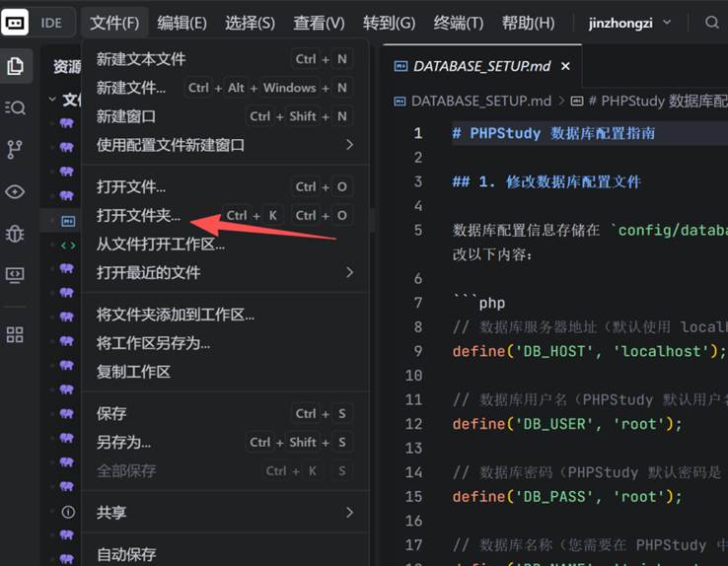Expand 使用配置文件新建窗口 submenu
The width and height of the screenshot is (728, 566).
pos(225,145)
